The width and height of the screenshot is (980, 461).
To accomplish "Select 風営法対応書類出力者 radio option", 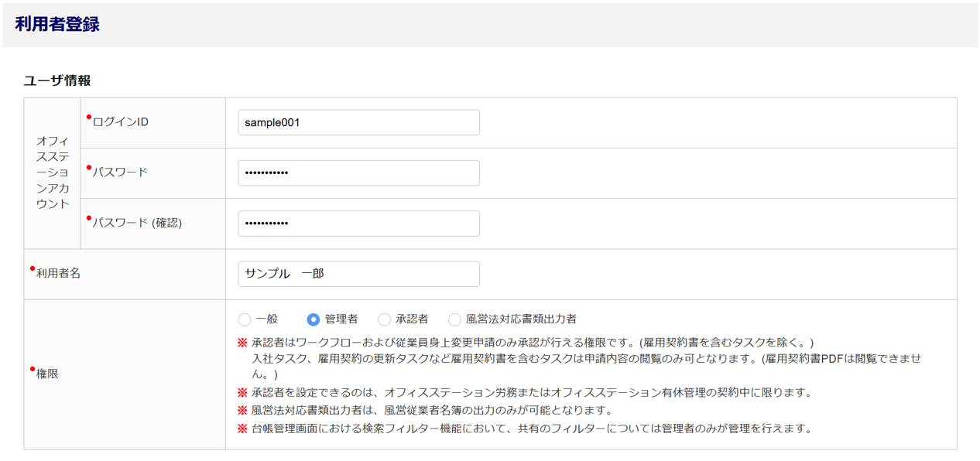I will [x=454, y=319].
